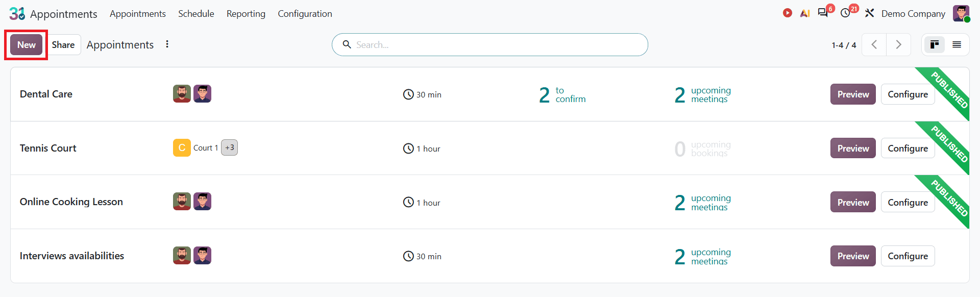980x297 pixels.
Task: Preview the Online Cooking Lesson appointment
Action: coord(853,203)
